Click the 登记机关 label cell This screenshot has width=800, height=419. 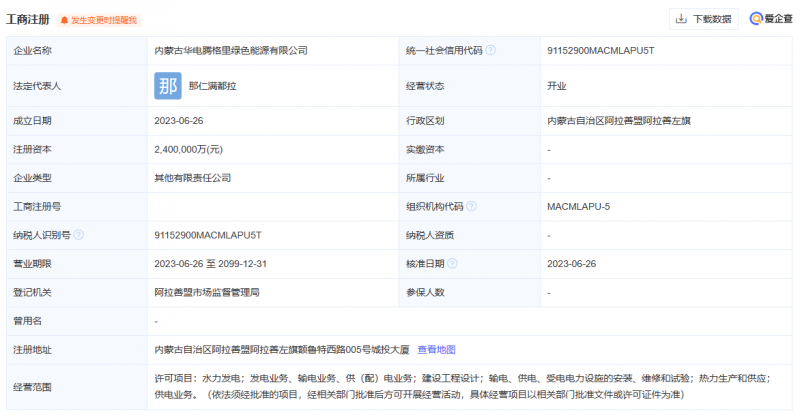click(77, 292)
